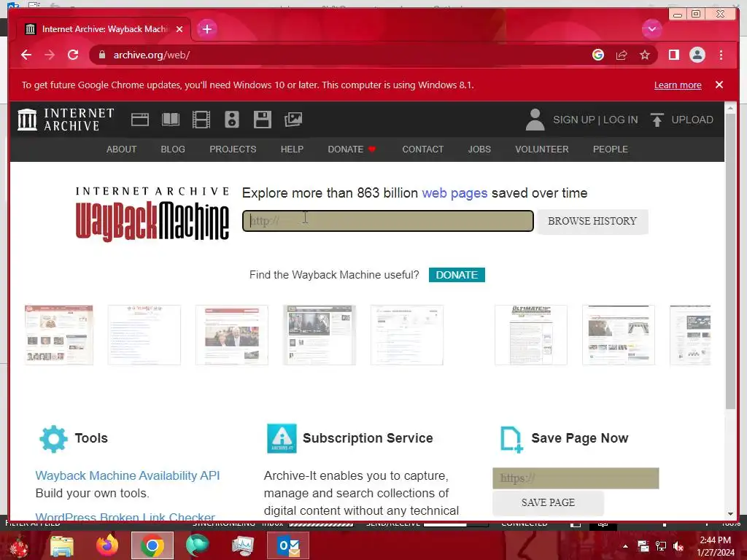Click the SAVE PAGE button

(x=548, y=502)
